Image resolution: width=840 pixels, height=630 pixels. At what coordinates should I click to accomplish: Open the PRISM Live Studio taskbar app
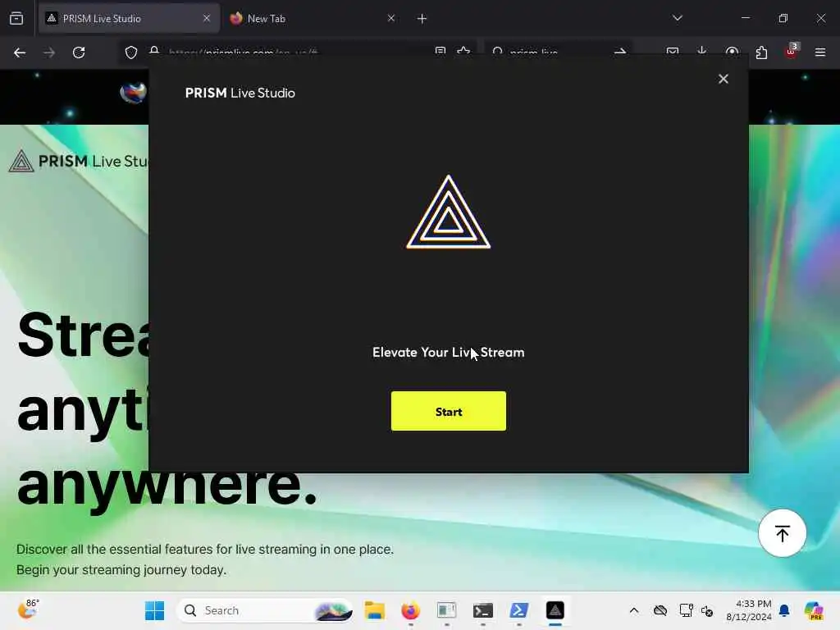tap(555, 610)
